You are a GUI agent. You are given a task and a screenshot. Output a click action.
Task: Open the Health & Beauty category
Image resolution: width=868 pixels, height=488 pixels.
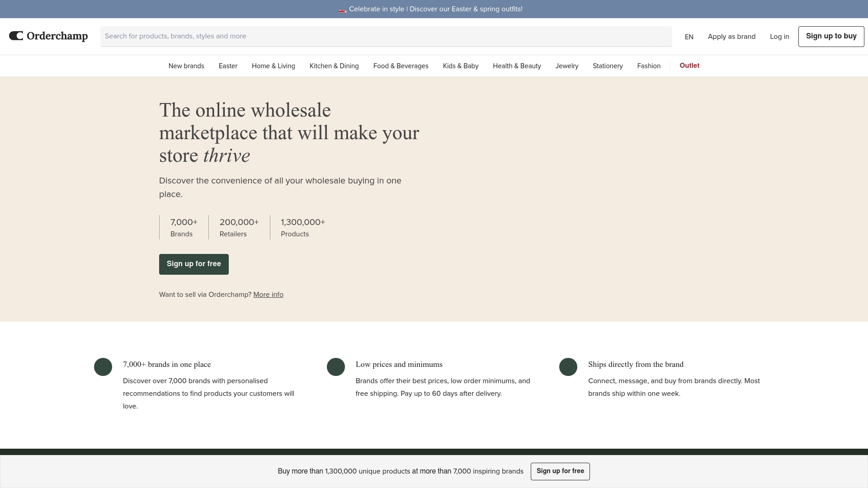[x=516, y=66]
